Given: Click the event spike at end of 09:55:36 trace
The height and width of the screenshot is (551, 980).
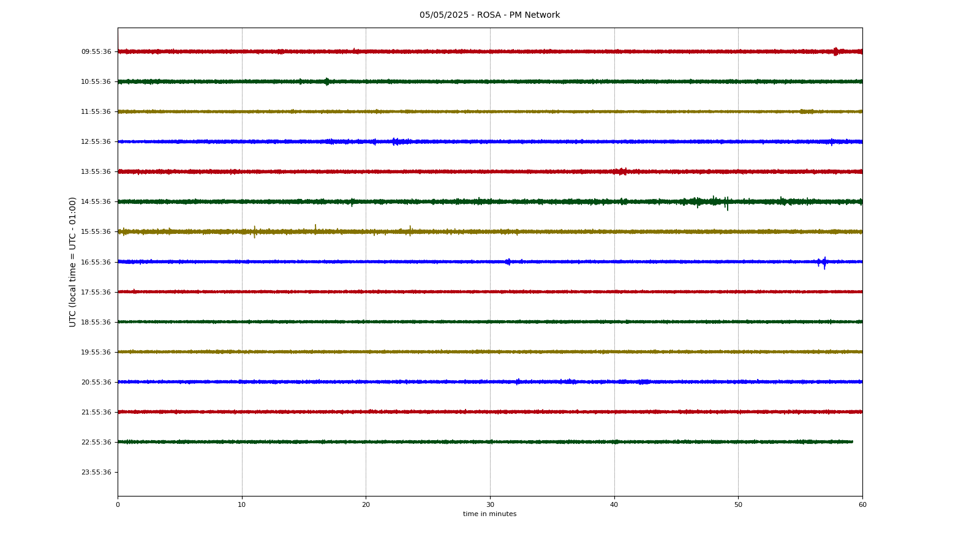Looking at the screenshot, I should point(836,51).
